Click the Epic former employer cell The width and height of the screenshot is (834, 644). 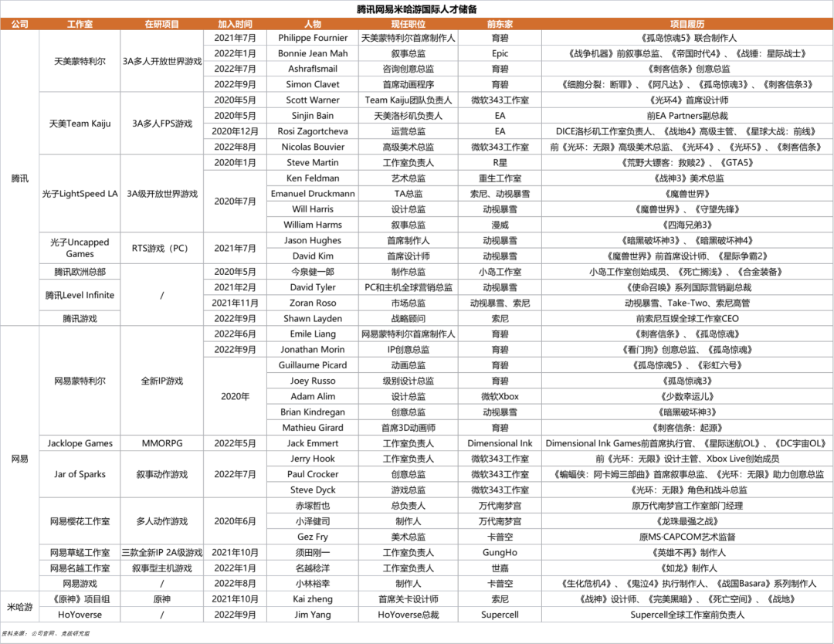point(500,53)
